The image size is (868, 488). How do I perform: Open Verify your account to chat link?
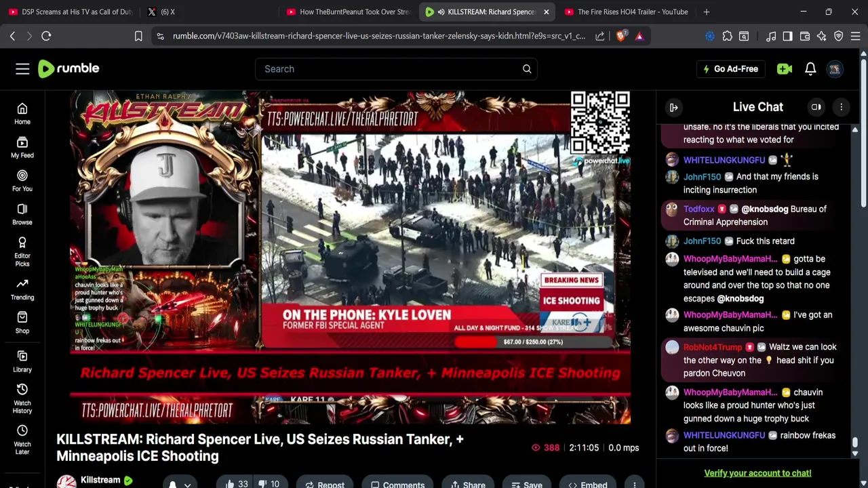757,473
